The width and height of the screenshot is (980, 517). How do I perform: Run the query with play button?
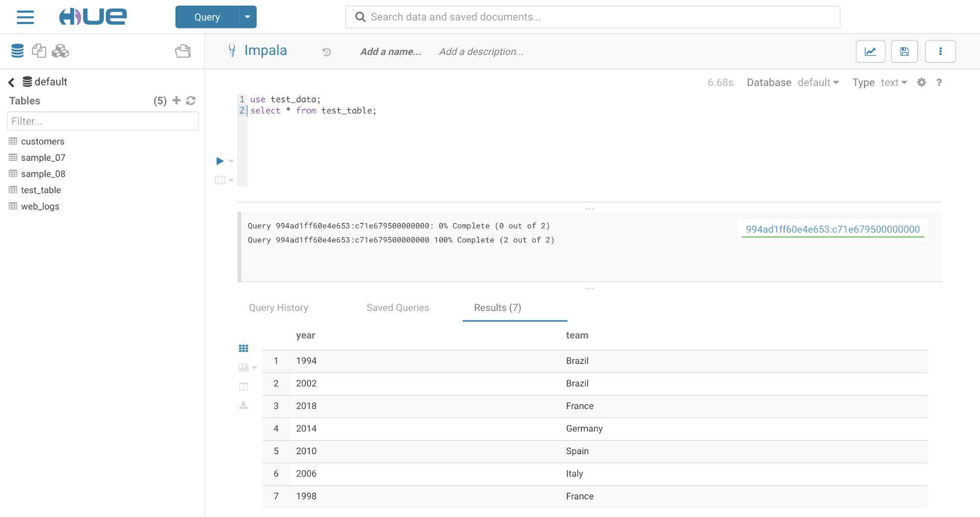pyautogui.click(x=220, y=161)
